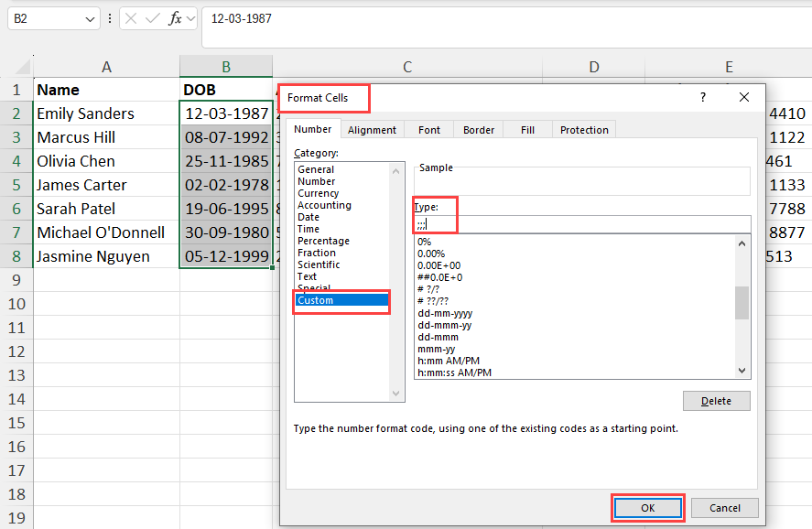Switch to the Alignment tab
The width and height of the screenshot is (812, 529).
[x=372, y=130]
